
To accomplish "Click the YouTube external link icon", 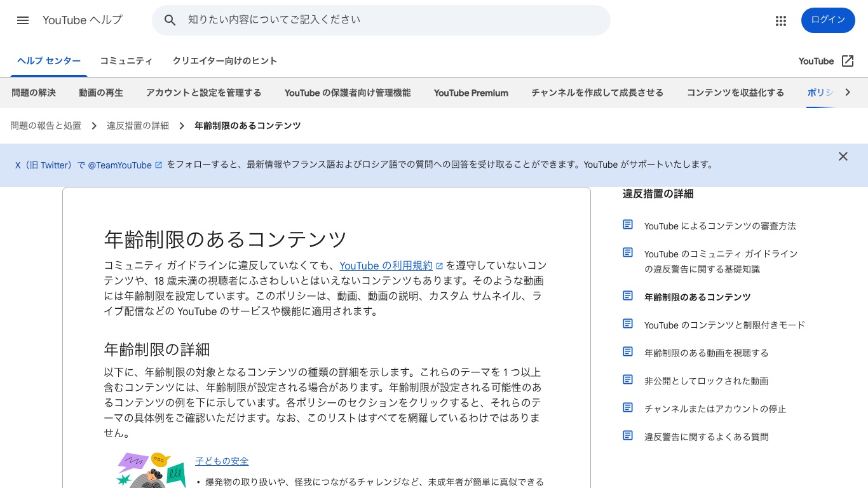I will (x=848, y=61).
